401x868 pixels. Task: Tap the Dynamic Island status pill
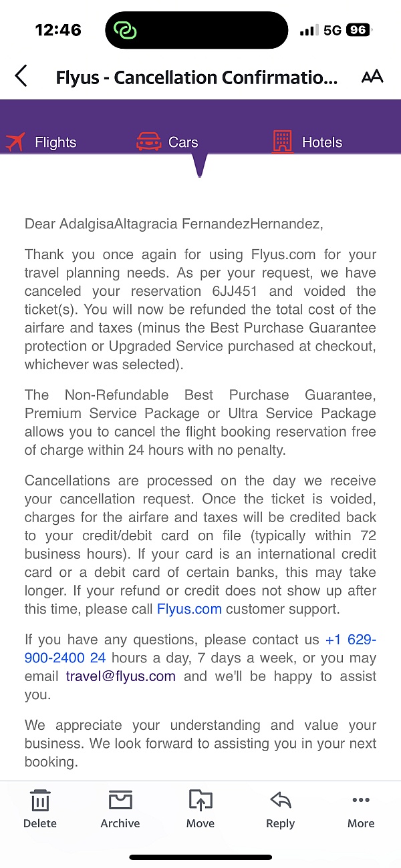[x=196, y=29]
